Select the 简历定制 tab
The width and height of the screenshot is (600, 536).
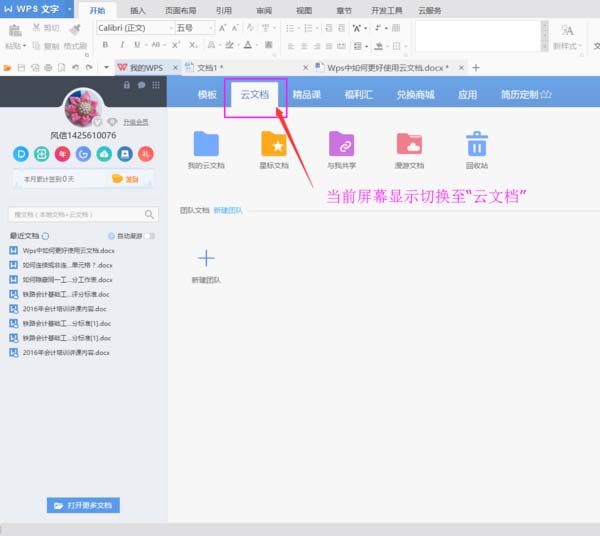526,94
